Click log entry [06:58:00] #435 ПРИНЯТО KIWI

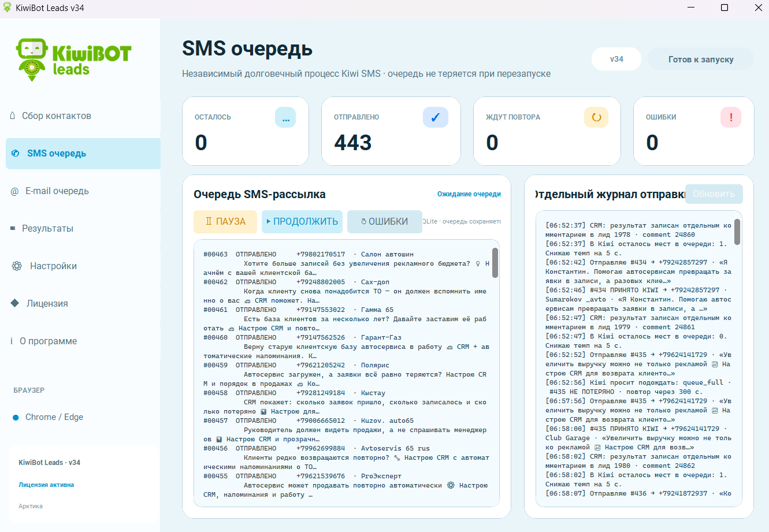(638, 438)
